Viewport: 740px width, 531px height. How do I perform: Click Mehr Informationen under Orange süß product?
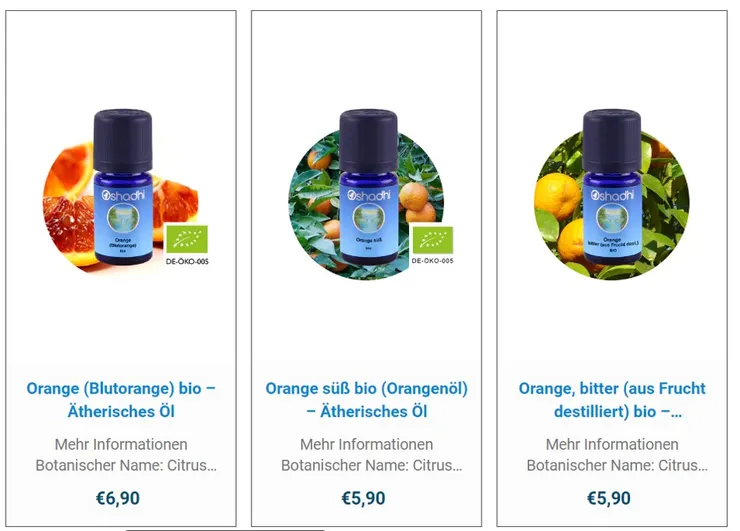367,444
